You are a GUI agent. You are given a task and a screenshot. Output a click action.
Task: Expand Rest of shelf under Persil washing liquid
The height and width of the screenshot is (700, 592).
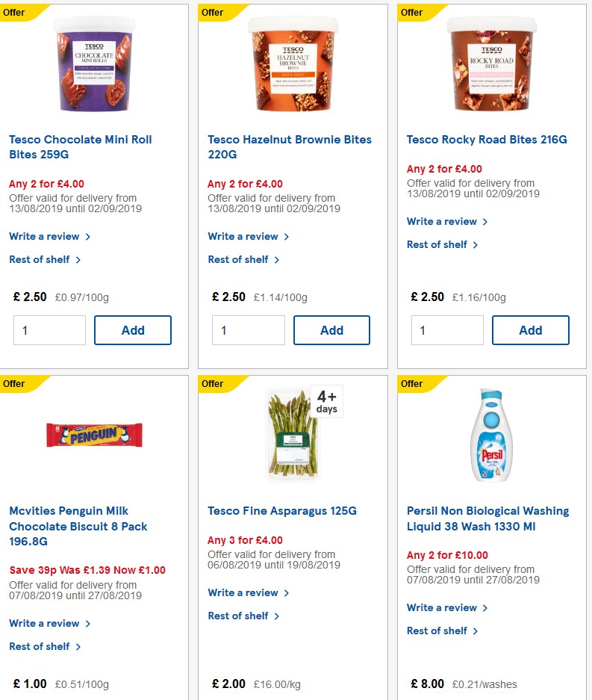(437, 631)
